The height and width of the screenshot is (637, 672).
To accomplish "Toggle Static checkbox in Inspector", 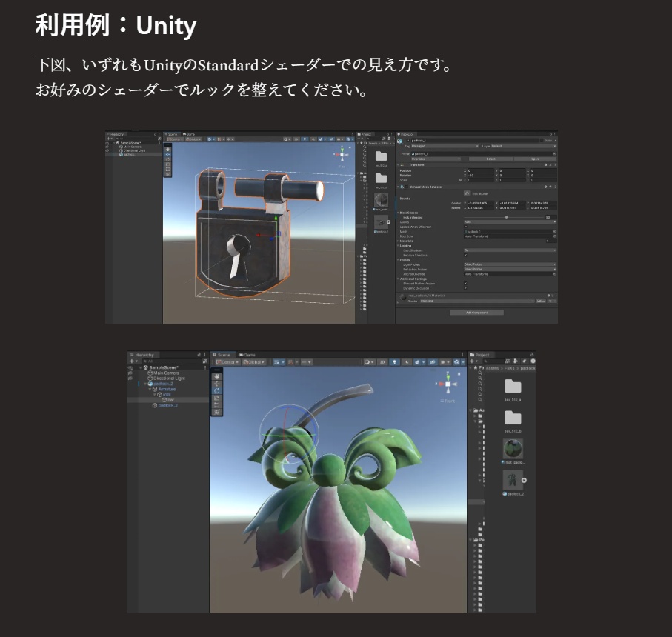I will pos(542,141).
